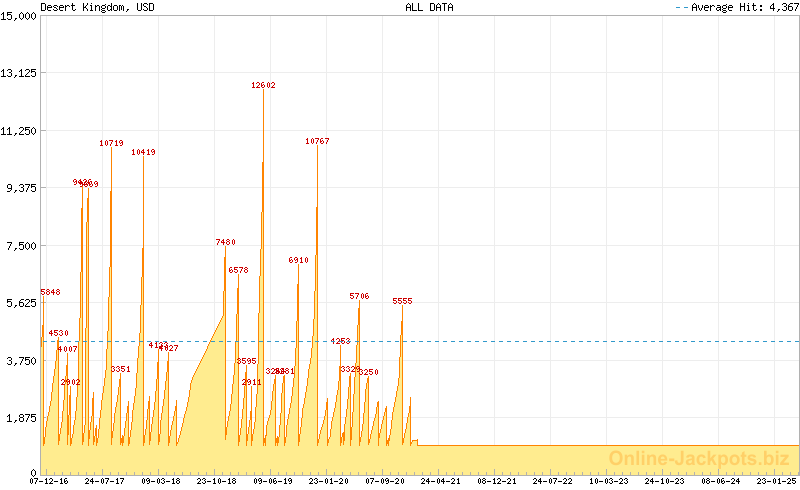Image resolution: width=800 pixels, height=490 pixels.
Task: Click the 10767 peak value label
Action: (317, 142)
